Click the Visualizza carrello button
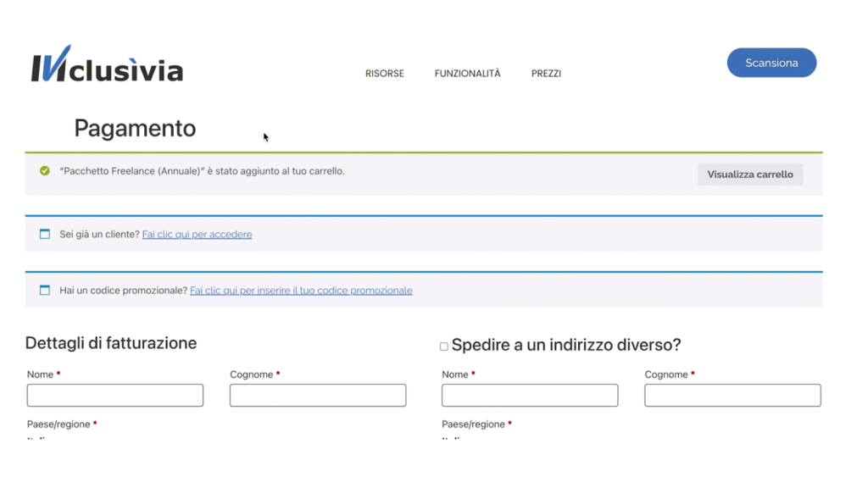 (x=750, y=175)
